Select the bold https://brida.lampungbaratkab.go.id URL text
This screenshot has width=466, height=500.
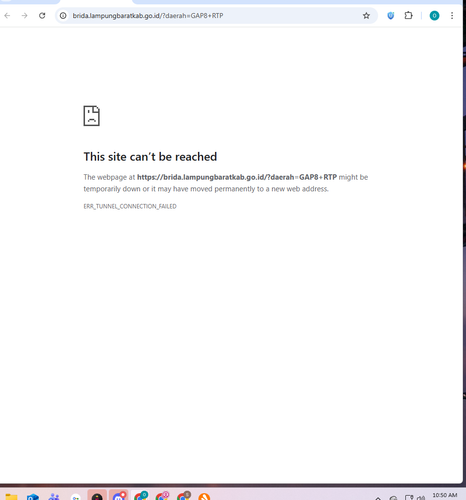[x=237, y=177]
